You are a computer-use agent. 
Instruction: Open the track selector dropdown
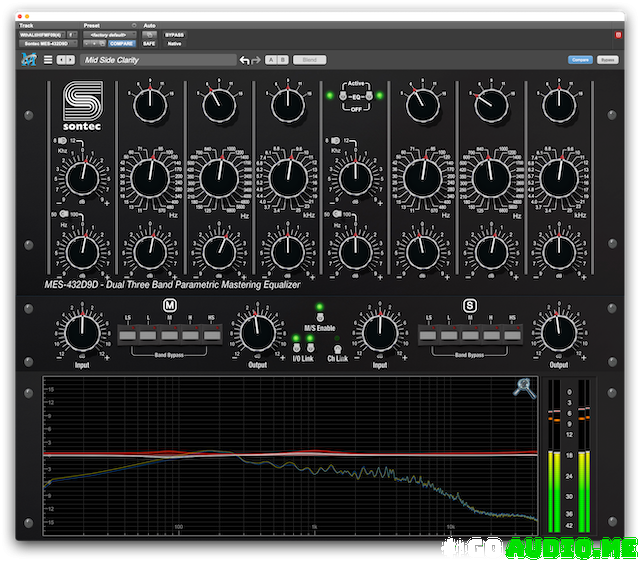coord(44,34)
